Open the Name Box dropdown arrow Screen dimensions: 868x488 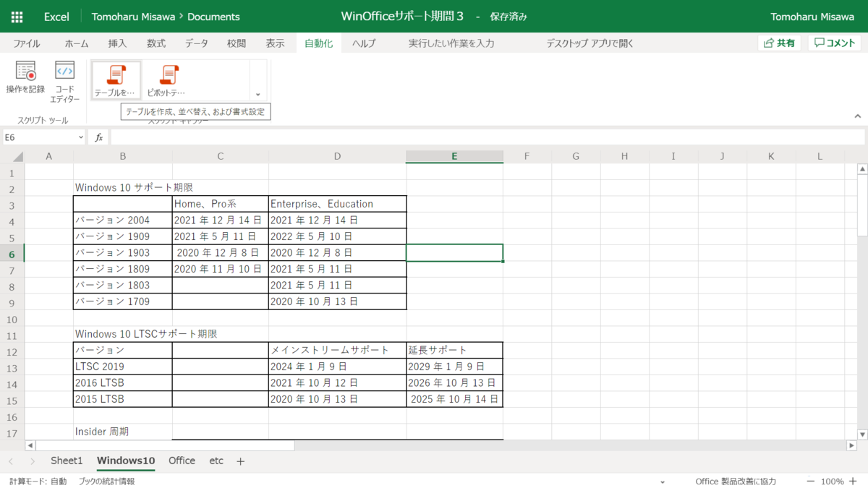(80, 136)
